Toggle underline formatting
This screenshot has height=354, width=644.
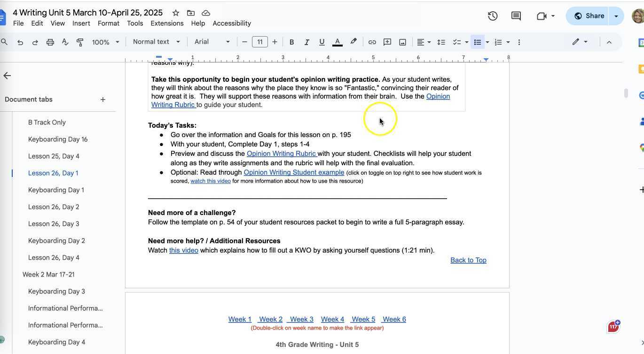coord(322,42)
